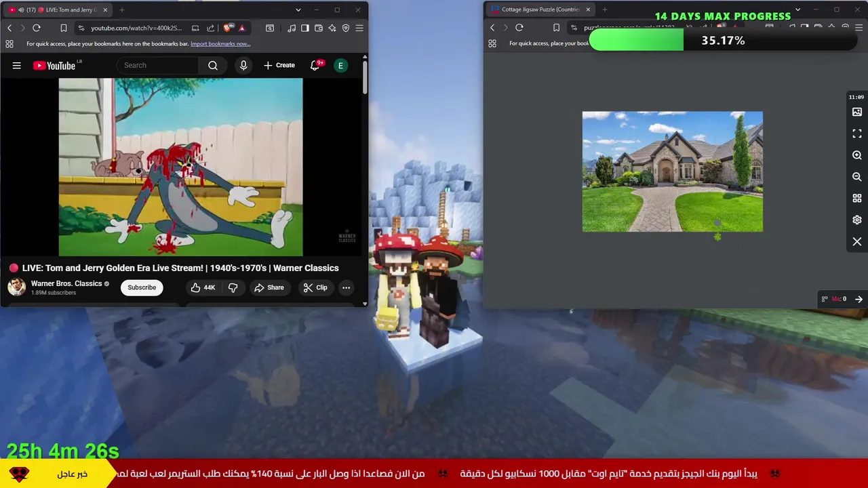Like the video showing 44K
Viewport: 868px width, 488px height.
203,287
